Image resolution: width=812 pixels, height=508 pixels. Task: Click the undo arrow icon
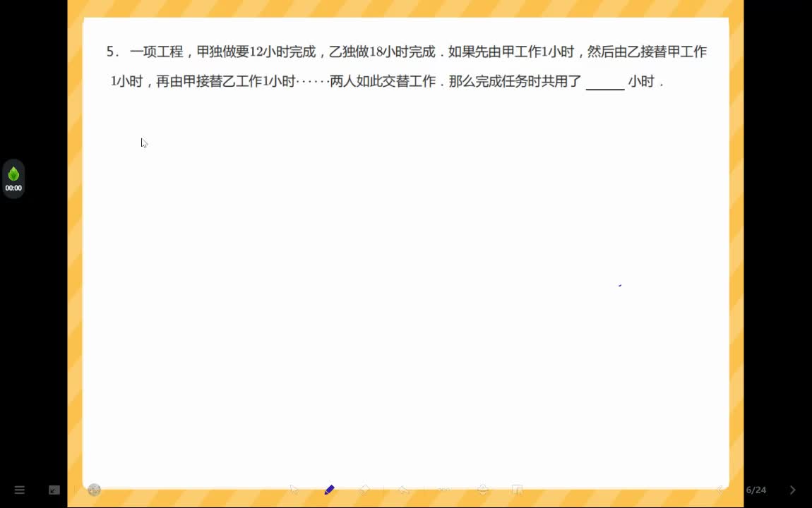[404, 490]
